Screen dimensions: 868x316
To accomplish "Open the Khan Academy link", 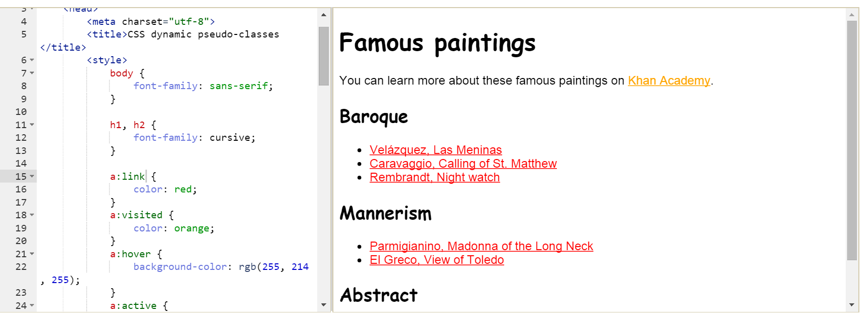I will 669,81.
